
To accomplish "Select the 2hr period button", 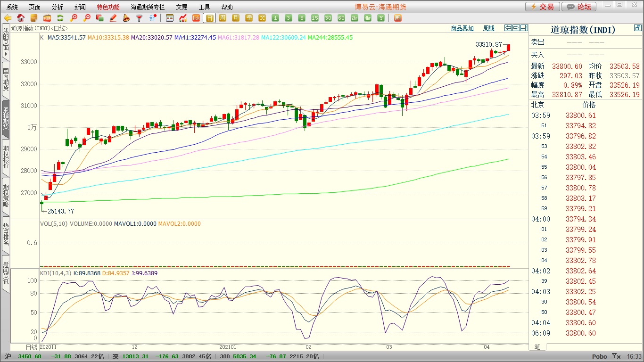I will 355,18.
